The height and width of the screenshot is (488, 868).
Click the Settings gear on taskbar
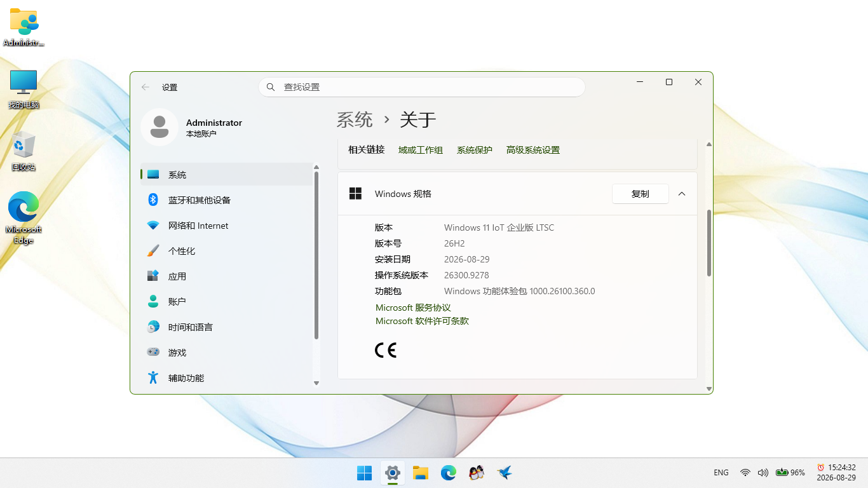click(393, 473)
